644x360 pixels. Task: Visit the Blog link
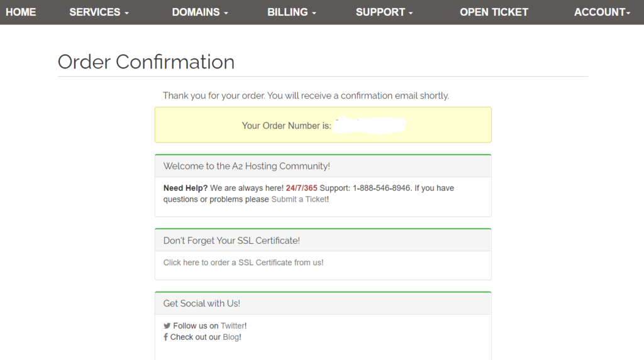(x=231, y=337)
